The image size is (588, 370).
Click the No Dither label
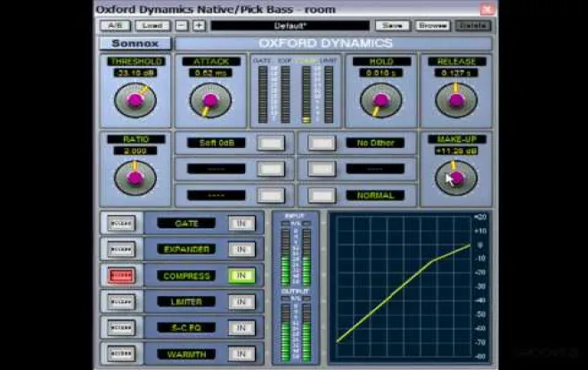(375, 143)
